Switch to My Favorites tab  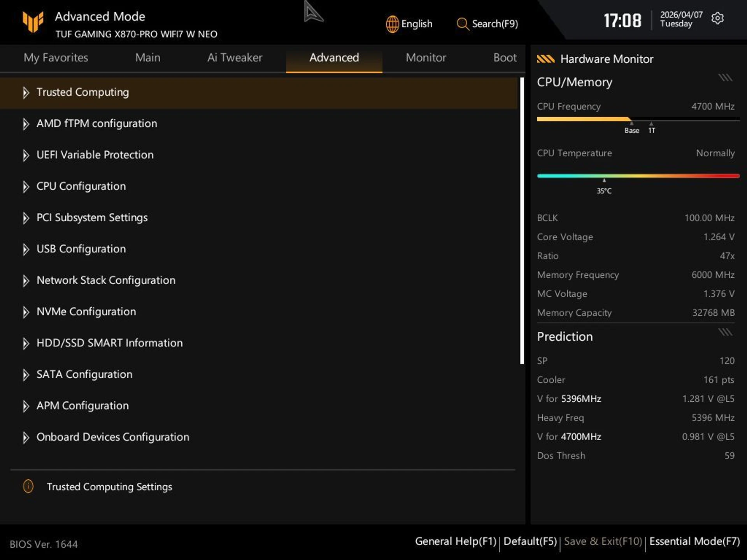point(56,58)
